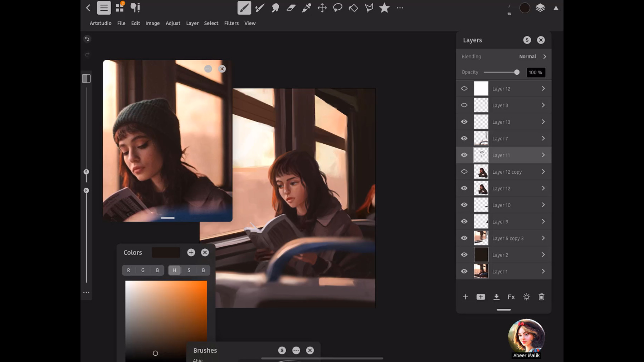This screenshot has width=644, height=362.
Task: Toggle visibility of Layer 12 copy
Action: tap(464, 172)
